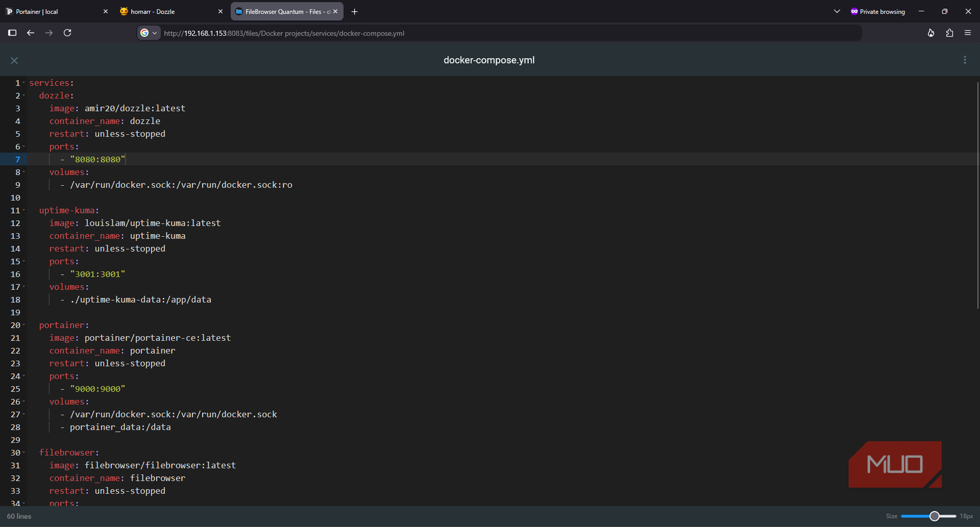Adjust the editor font Size slider

pyautogui.click(x=928, y=516)
